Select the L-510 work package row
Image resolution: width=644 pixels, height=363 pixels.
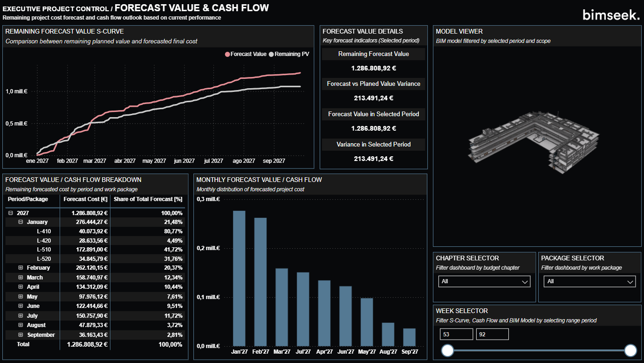coord(44,250)
